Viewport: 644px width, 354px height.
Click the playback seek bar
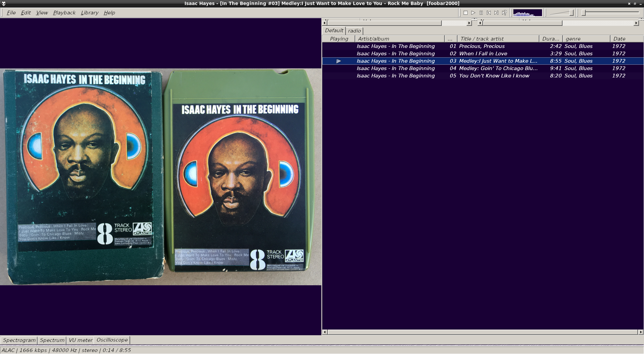pyautogui.click(x=610, y=13)
